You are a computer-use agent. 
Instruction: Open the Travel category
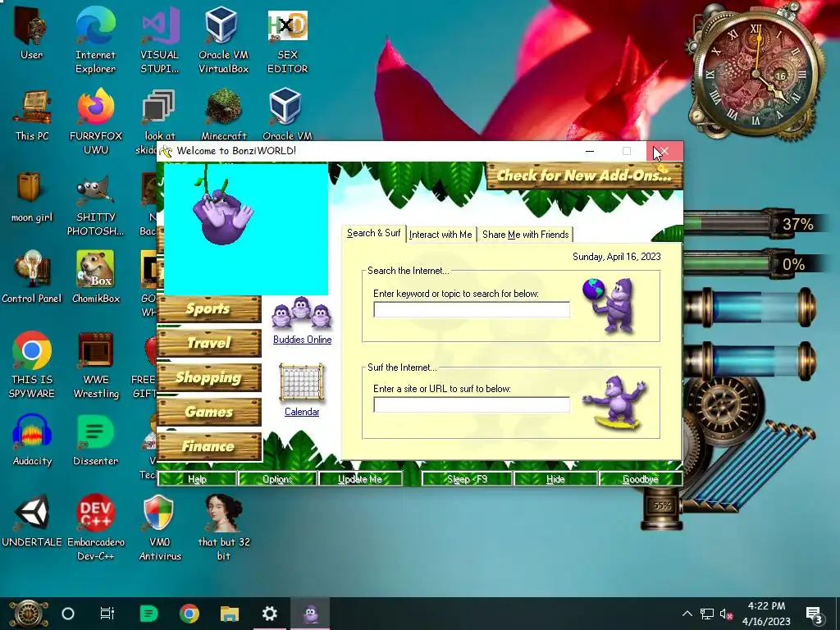coord(209,343)
